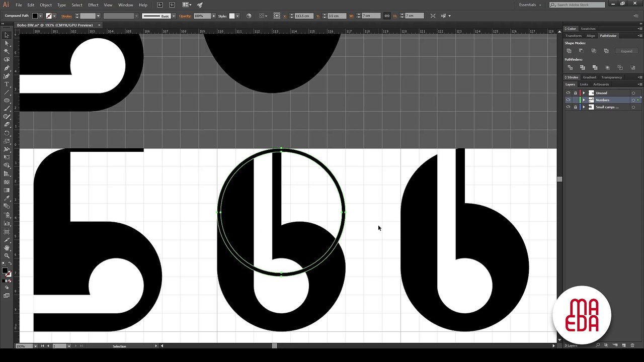Switch to the Gradient tab

589,77
